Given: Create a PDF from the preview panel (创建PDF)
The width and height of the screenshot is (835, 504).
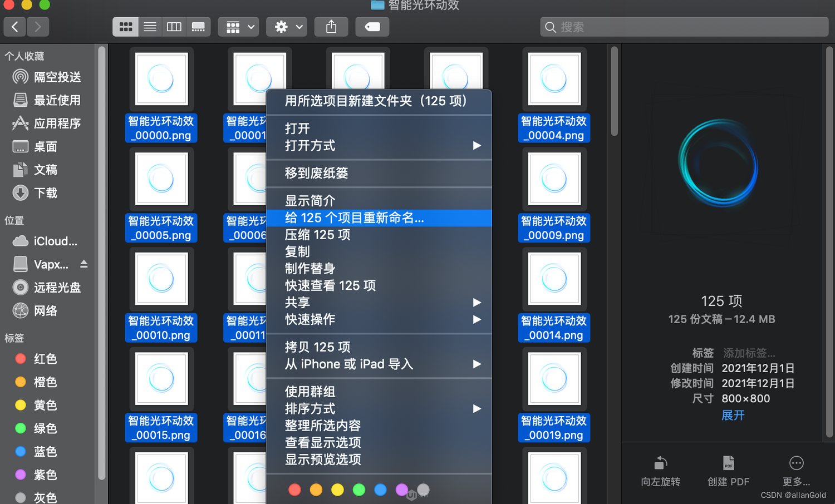Looking at the screenshot, I should pos(728,470).
